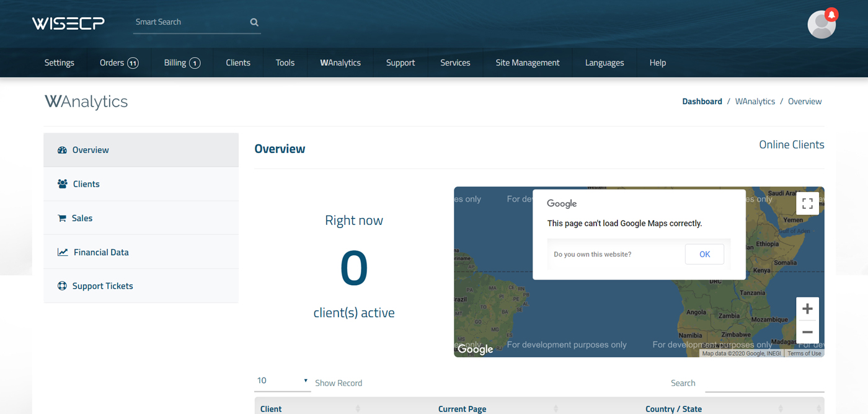Click the Overview section heading

click(x=280, y=149)
